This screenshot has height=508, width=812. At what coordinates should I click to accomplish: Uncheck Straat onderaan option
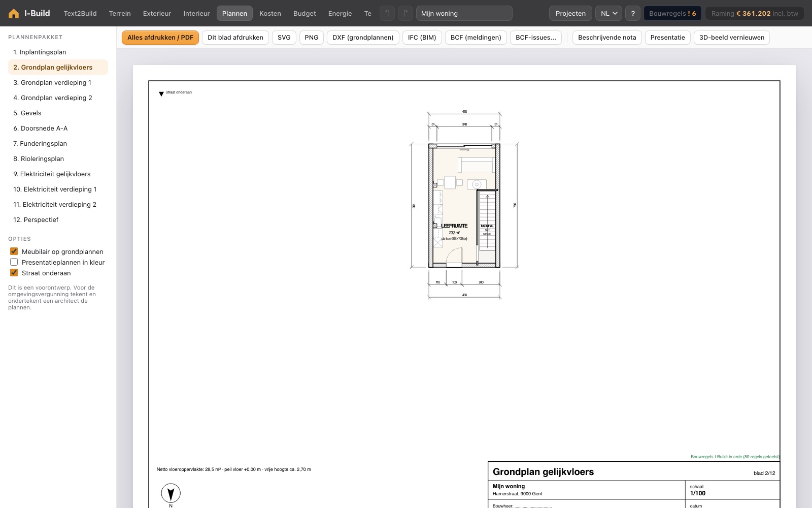point(14,273)
